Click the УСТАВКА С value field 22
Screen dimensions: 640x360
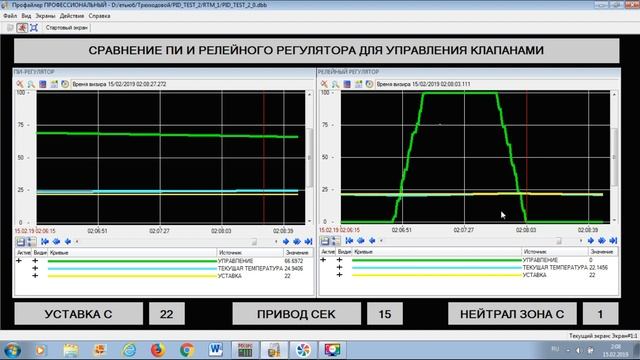(167, 314)
